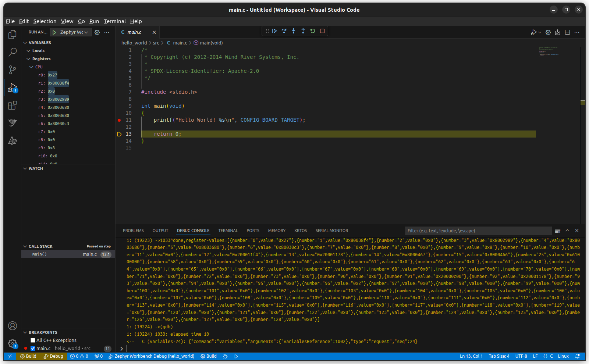The image size is (589, 364).
Task: Click the Clear Debug Console icon
Action: [558, 231]
